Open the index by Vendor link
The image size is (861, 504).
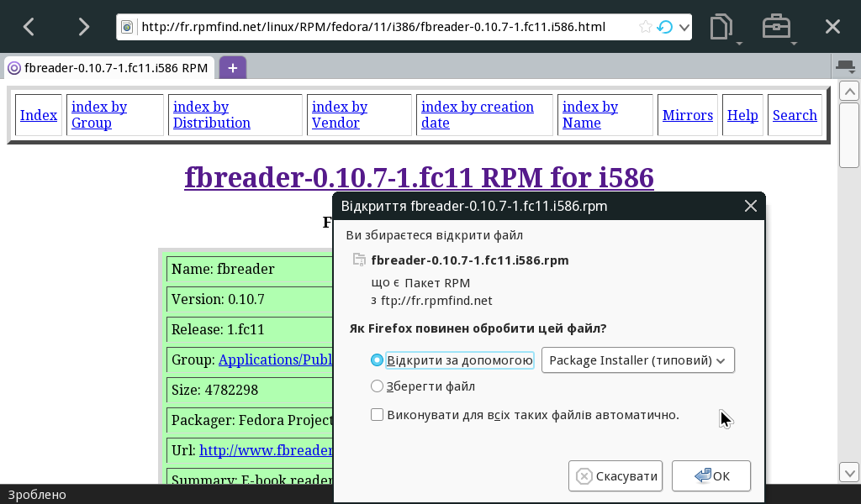tap(340, 114)
